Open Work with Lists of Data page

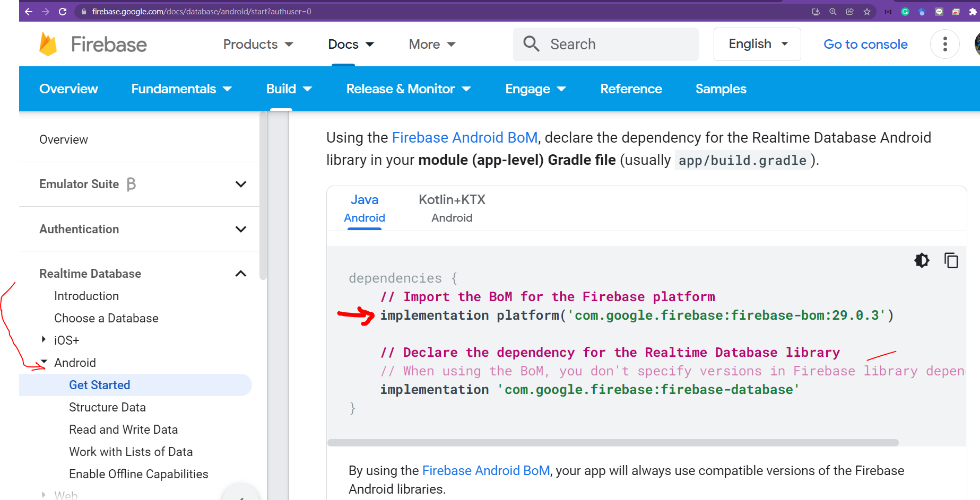(131, 452)
